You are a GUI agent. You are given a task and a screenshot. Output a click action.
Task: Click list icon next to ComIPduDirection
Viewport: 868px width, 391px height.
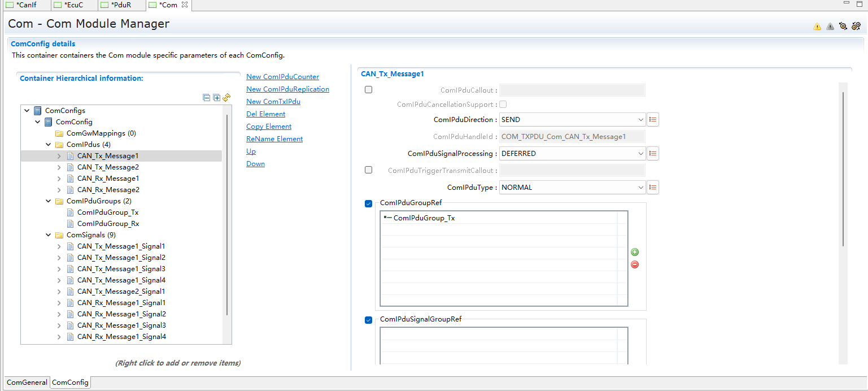pos(653,120)
